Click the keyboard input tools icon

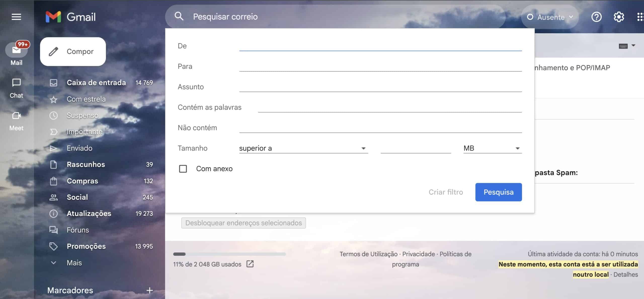623,46
